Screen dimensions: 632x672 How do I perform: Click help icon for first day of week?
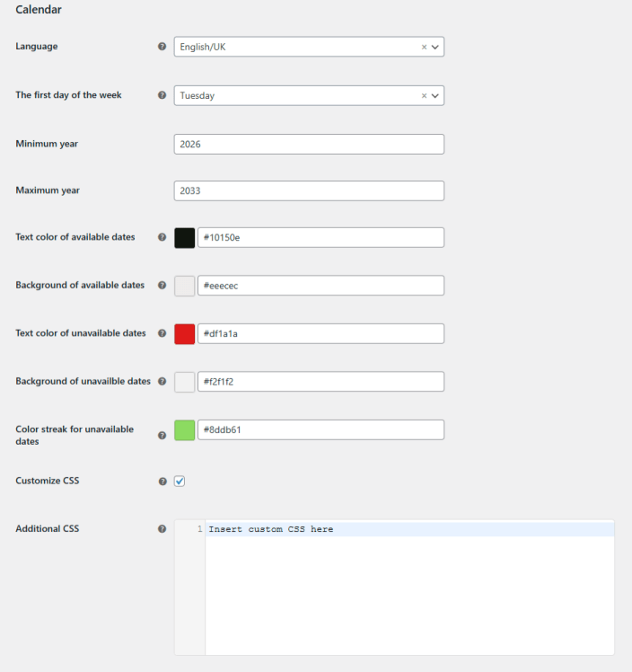coord(162,95)
